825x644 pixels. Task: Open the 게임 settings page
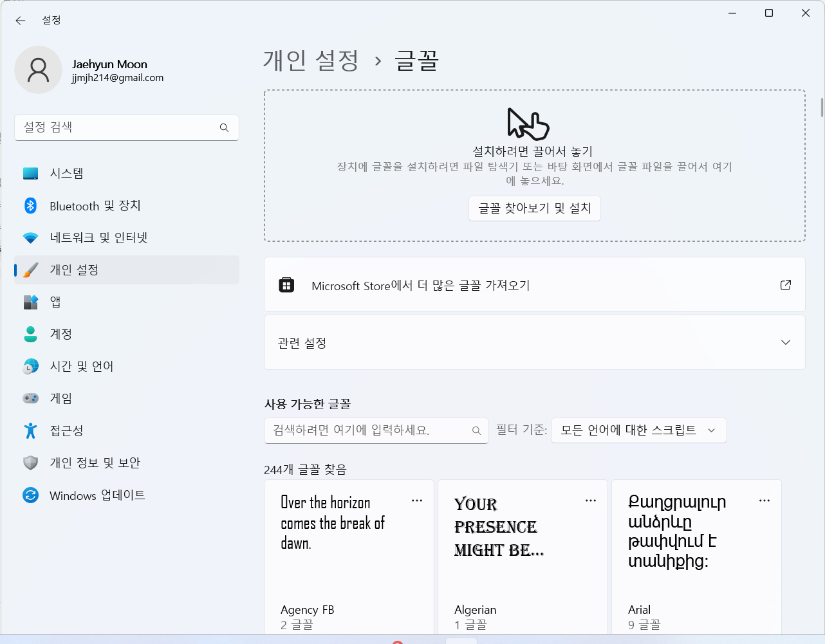pos(61,399)
